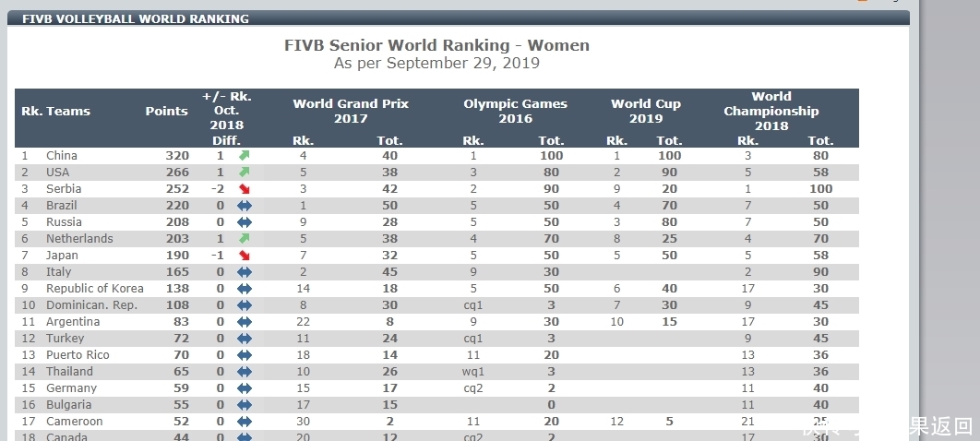980x441 pixels.
Task: Click the blue no-change arrows in Turkey's row
Action: (245, 339)
